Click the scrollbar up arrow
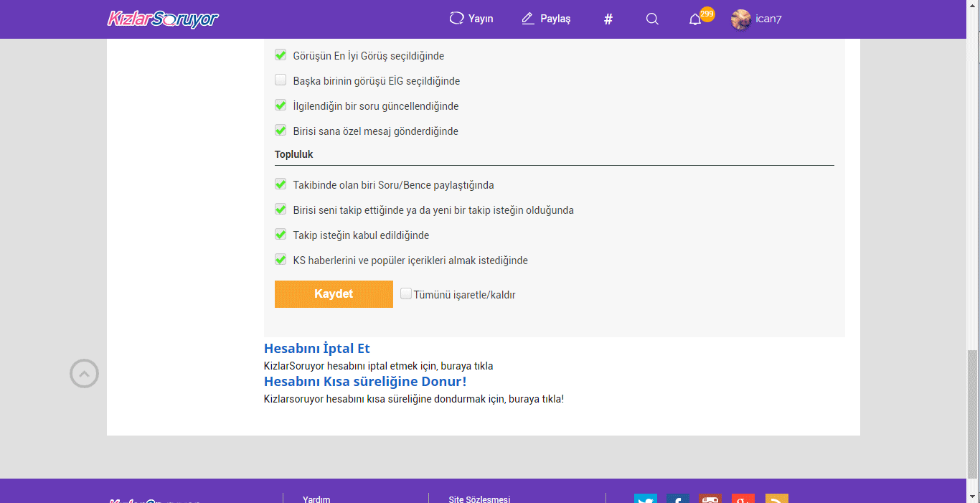 tap(973, 6)
